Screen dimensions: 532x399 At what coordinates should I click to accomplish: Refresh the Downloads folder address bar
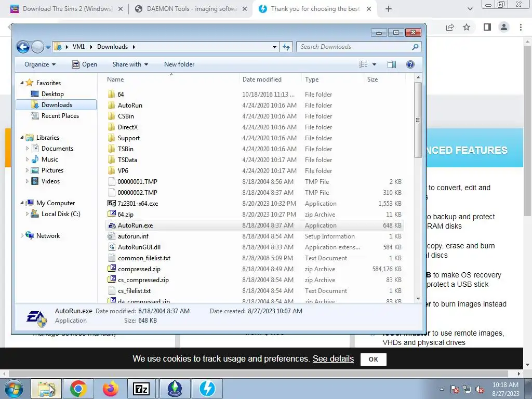[x=286, y=47]
